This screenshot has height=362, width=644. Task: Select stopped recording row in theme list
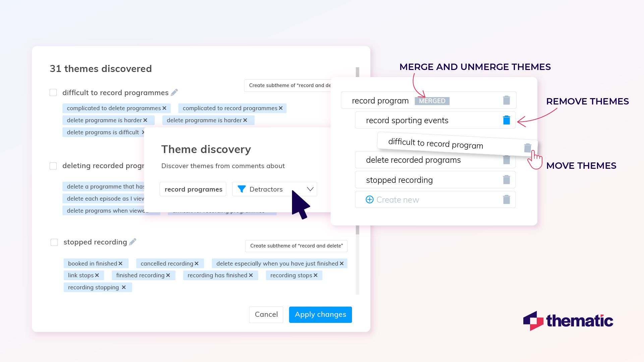[399, 180]
